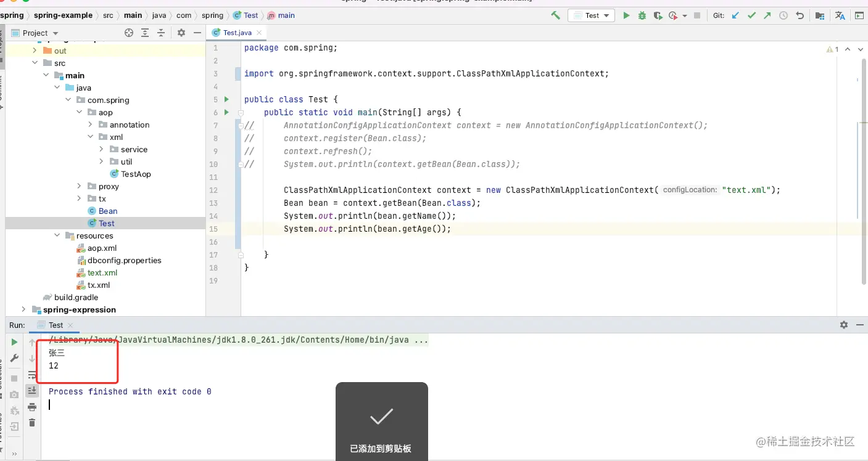Open the Test run configuration dropdown
868x461 pixels.
(x=590, y=15)
